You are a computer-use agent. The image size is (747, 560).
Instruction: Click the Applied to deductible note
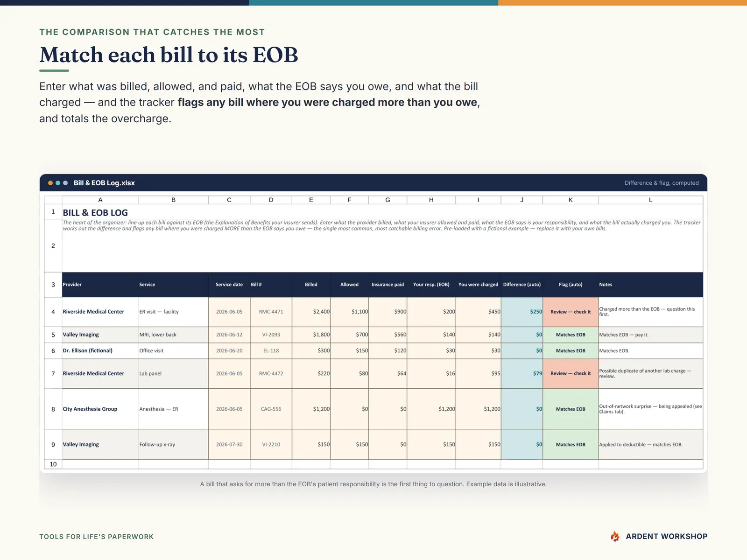(x=651, y=444)
